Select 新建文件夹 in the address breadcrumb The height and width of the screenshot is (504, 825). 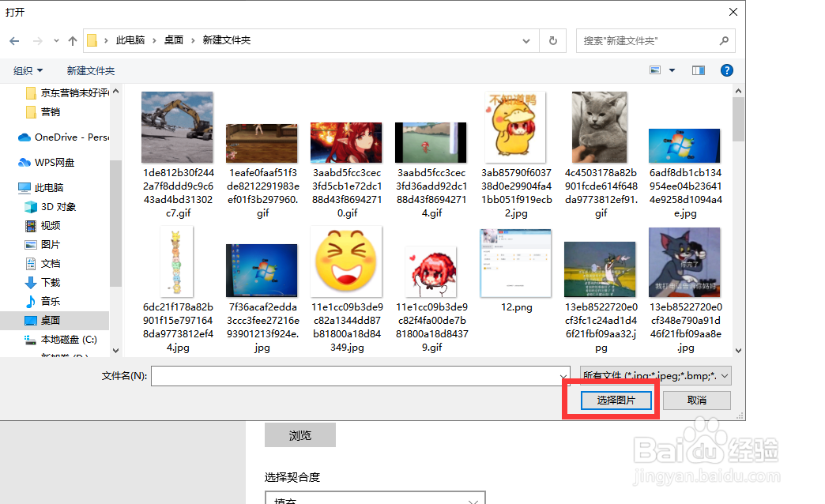point(227,40)
